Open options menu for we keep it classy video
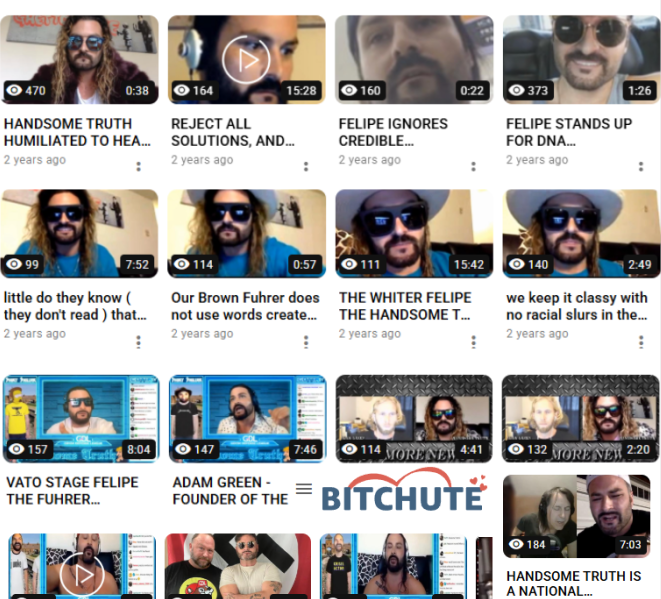The image size is (661, 599). coord(641,341)
